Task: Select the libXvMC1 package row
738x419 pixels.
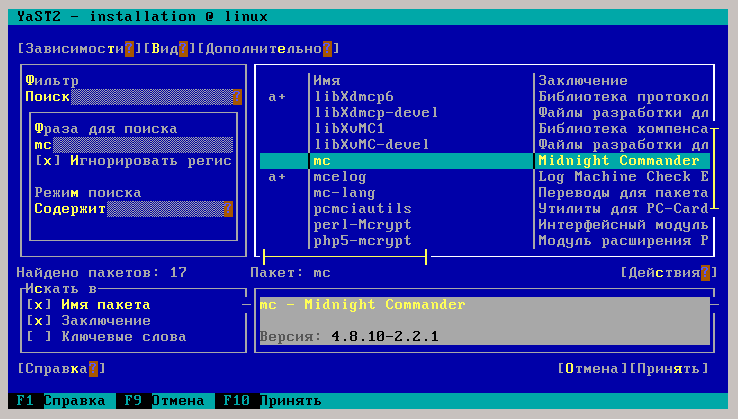Action: 485,129
